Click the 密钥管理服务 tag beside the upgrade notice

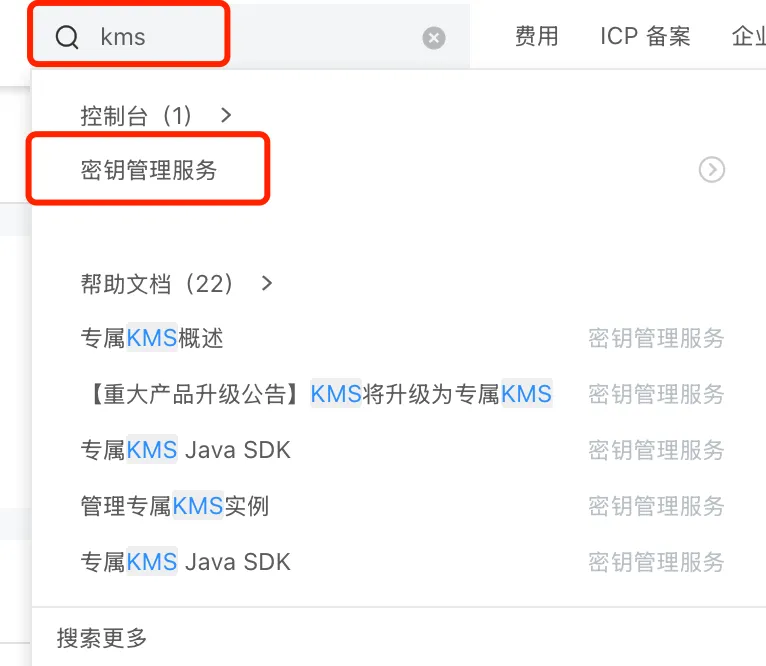click(656, 394)
